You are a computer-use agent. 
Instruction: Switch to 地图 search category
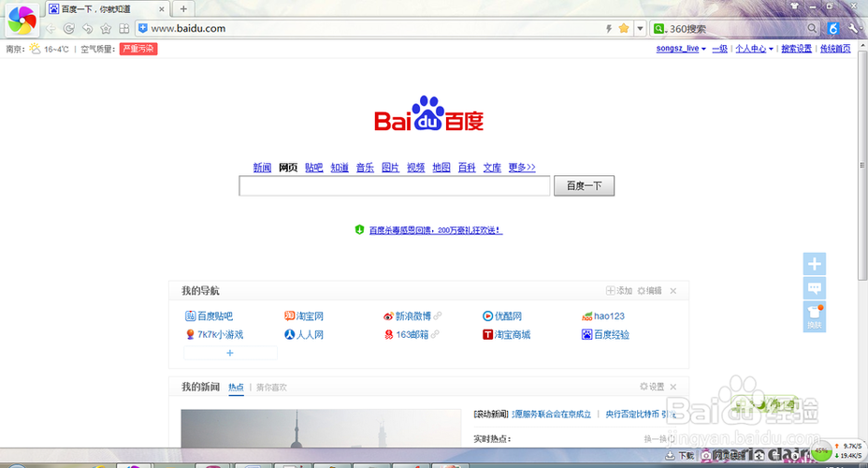[441, 168]
